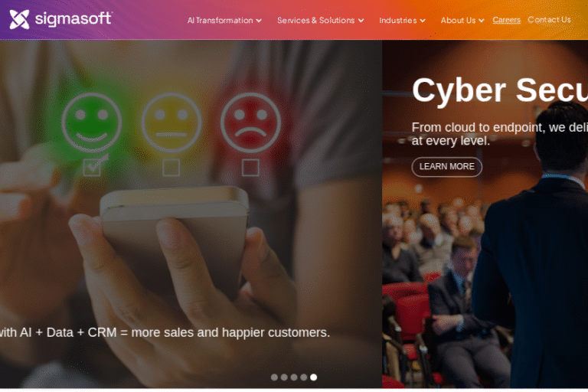Open the Careers link

[x=506, y=20]
